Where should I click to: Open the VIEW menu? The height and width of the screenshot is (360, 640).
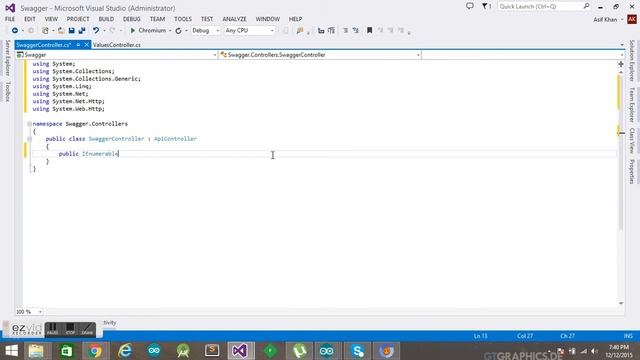(x=51, y=19)
